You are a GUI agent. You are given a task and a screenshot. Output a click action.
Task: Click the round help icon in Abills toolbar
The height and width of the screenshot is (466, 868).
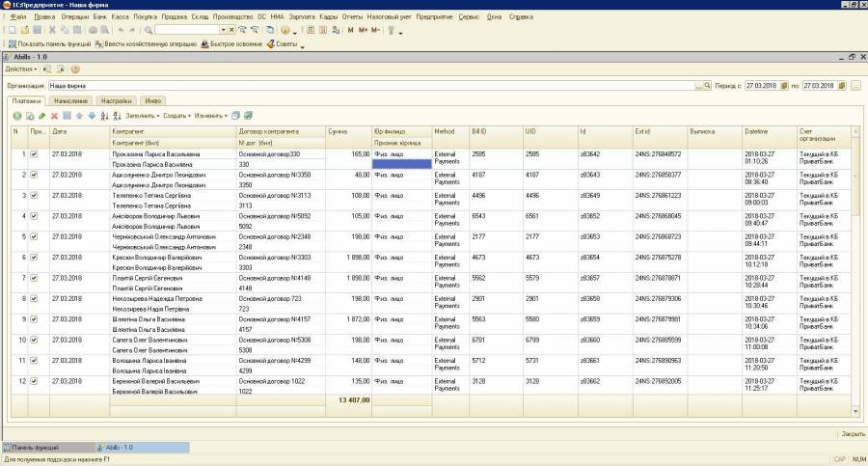click(x=75, y=69)
